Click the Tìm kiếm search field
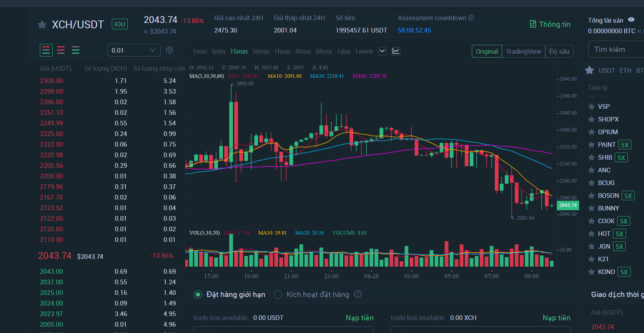Screen dimensions: 644x333 pyautogui.click(x=616, y=49)
